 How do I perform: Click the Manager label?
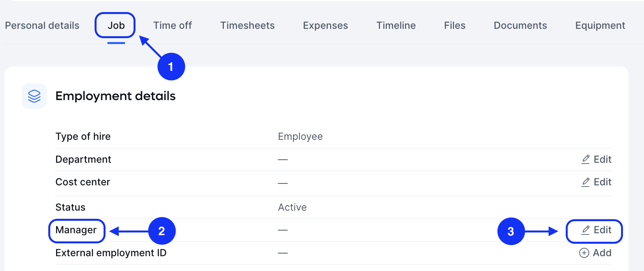(x=76, y=230)
